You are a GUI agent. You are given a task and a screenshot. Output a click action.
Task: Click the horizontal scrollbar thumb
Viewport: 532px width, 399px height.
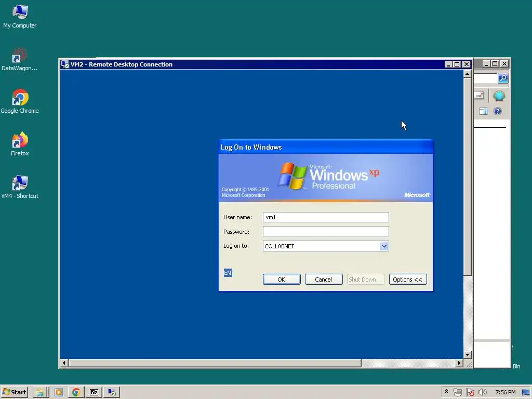tap(215, 363)
